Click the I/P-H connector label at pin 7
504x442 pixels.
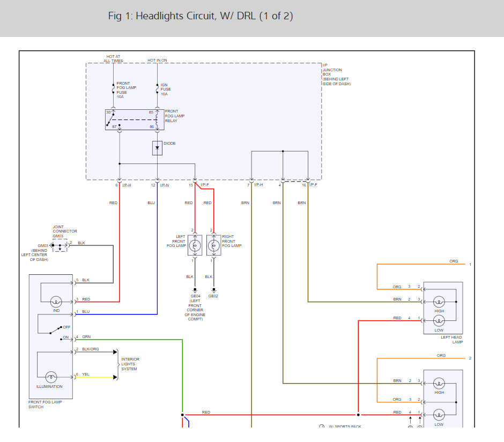point(258,185)
